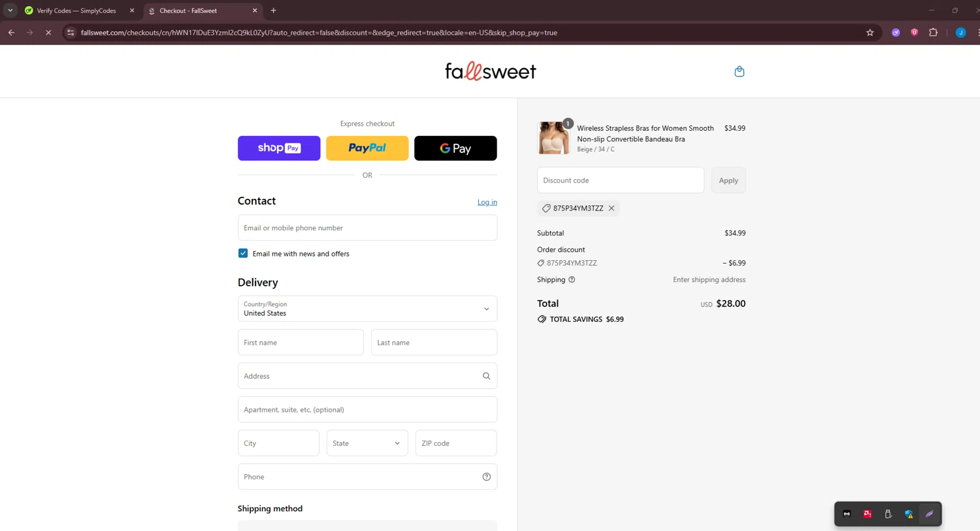Open the purple extension icon in toolbar
Screen dimensions: 980x531
896,33
